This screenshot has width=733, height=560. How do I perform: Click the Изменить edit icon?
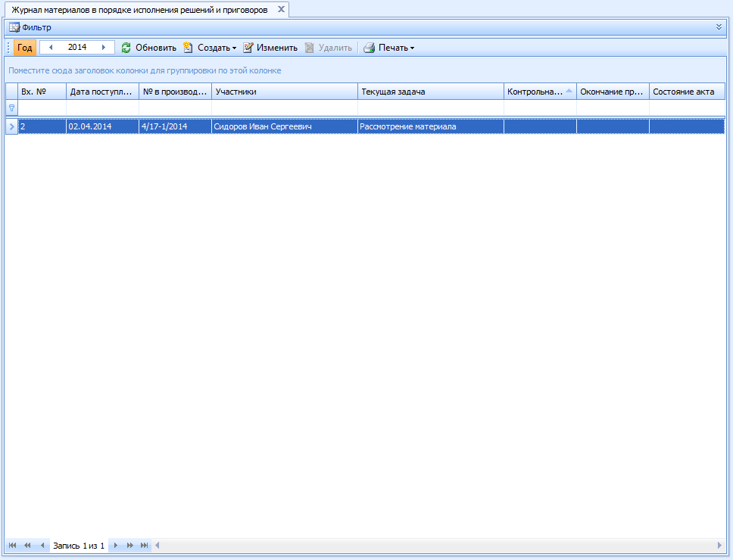(x=248, y=48)
